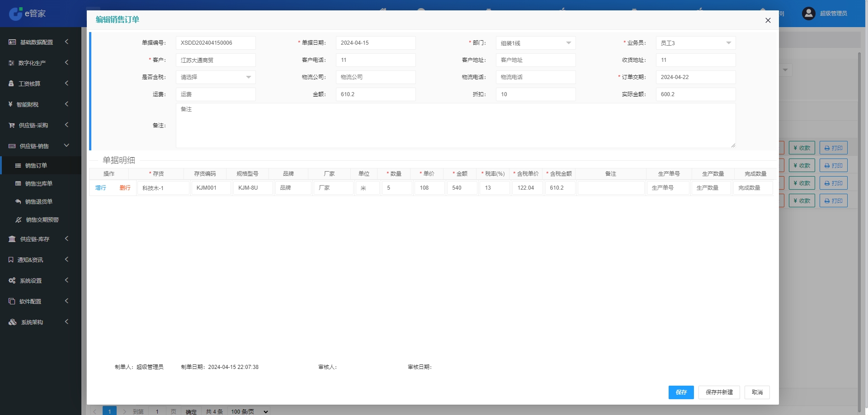Open the 是否含税 dropdown
The width and height of the screenshot is (868, 415).
point(216,77)
